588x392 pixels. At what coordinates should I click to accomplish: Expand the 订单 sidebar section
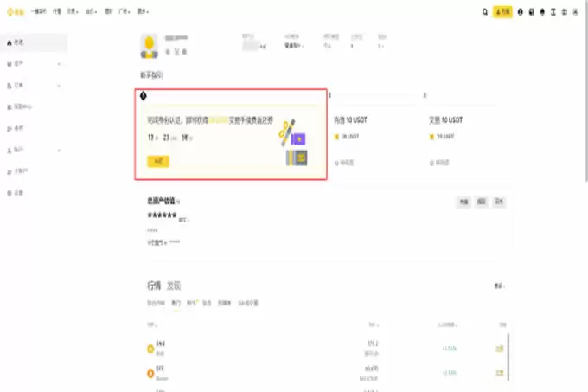(x=59, y=86)
